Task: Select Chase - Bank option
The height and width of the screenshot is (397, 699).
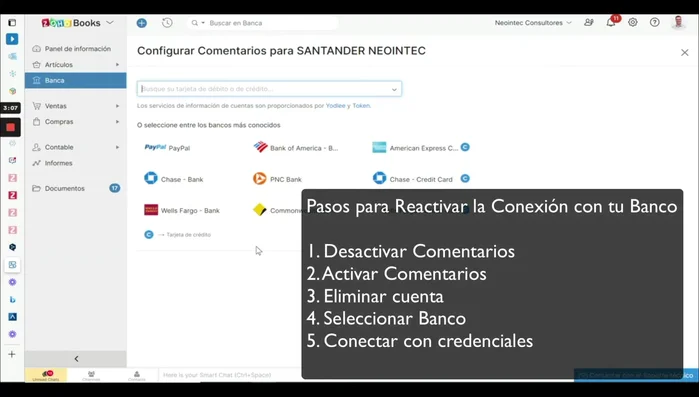Action: click(173, 179)
